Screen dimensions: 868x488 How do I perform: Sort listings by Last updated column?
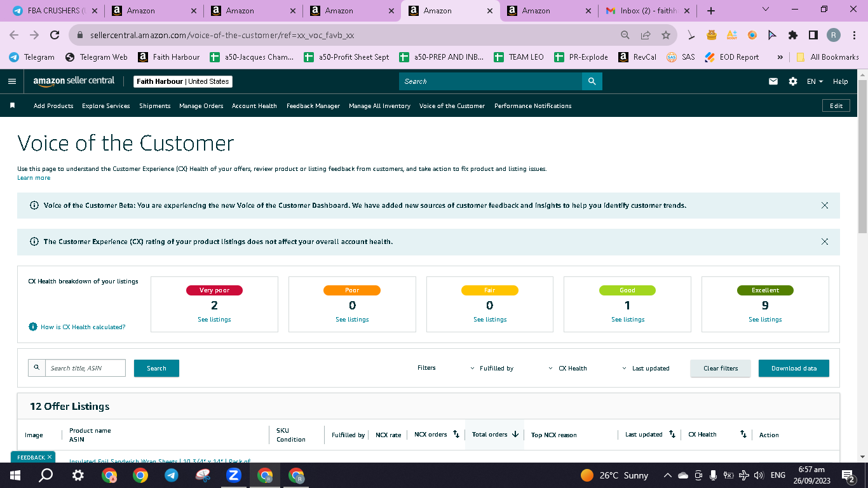coord(672,435)
